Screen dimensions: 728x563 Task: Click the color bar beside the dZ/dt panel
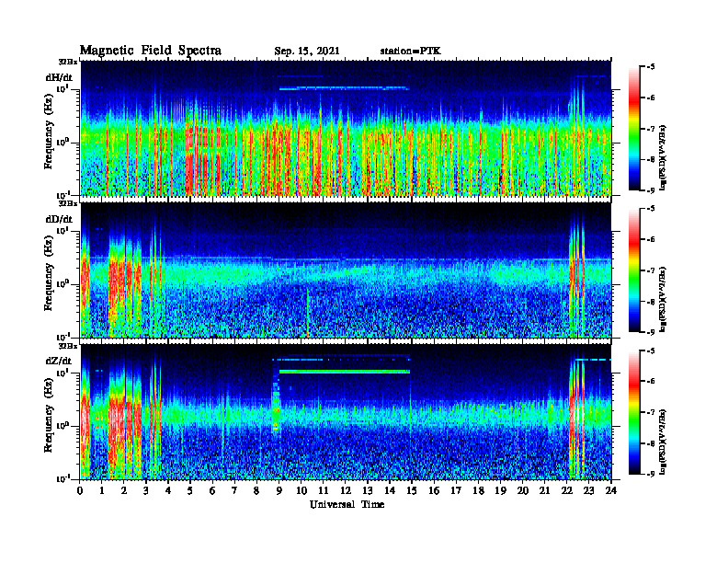(x=634, y=412)
